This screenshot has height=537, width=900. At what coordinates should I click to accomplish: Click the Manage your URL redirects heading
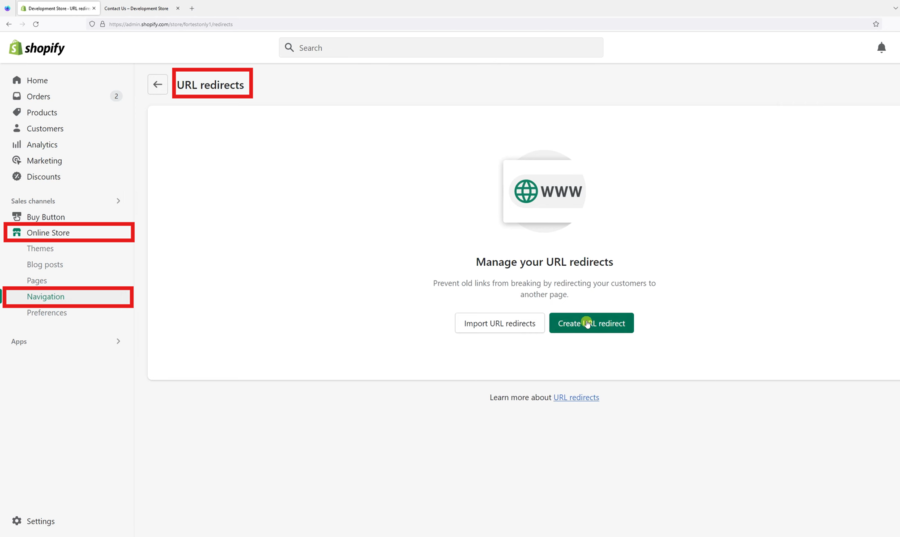click(x=544, y=262)
